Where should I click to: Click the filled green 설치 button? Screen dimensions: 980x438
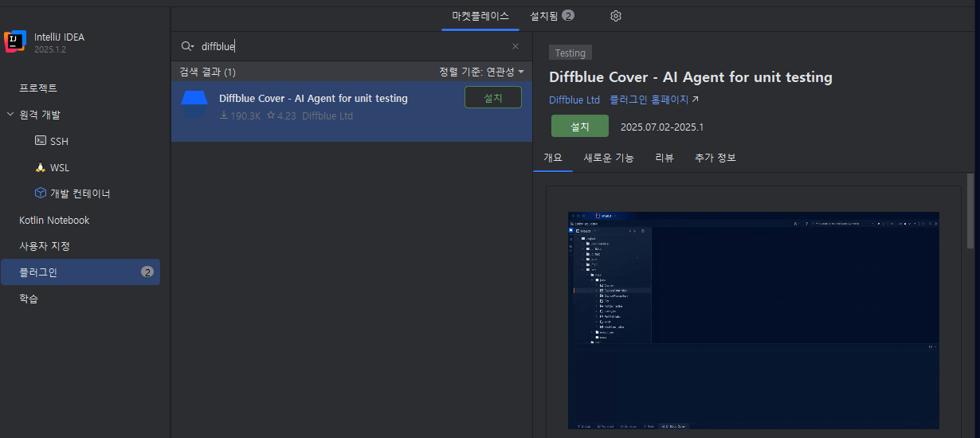tap(580, 126)
